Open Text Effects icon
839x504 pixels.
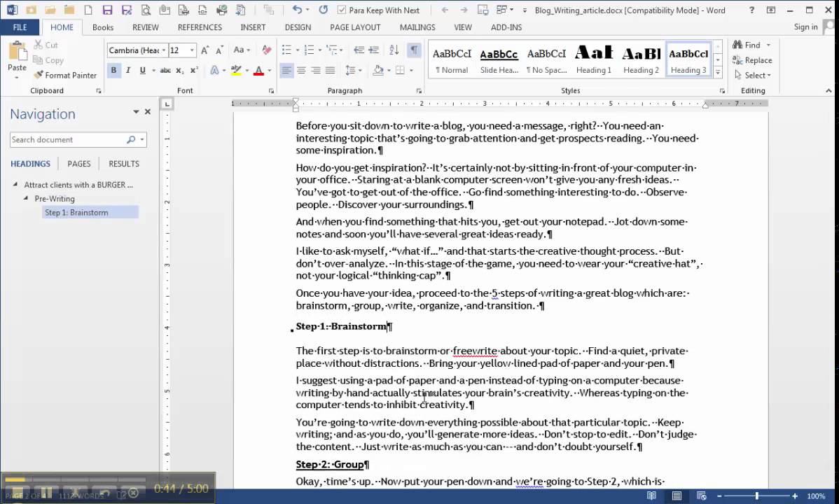tap(214, 70)
